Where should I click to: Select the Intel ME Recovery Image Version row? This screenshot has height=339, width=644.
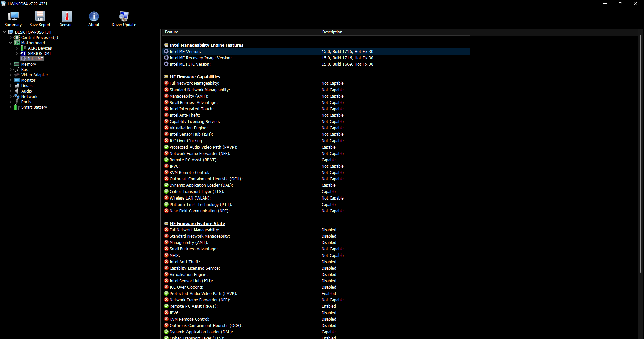coord(317,58)
